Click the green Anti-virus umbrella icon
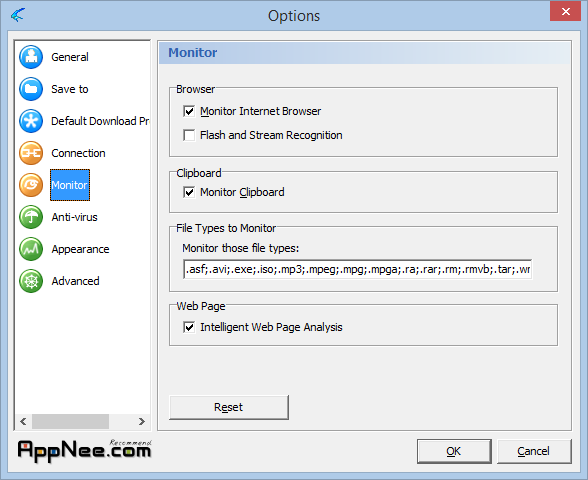588x480 pixels. (x=31, y=217)
